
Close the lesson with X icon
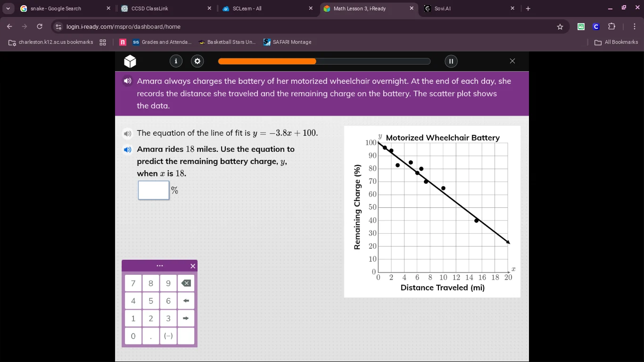tap(512, 61)
